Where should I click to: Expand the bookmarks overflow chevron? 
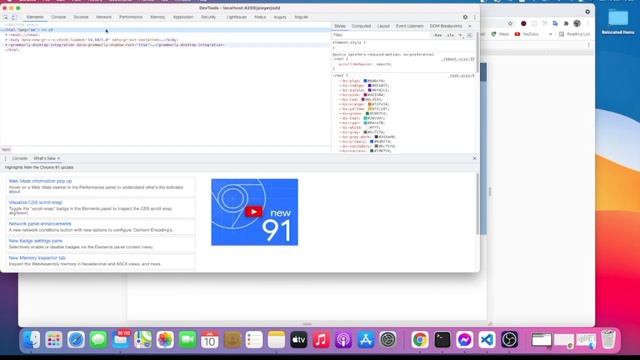(550, 34)
